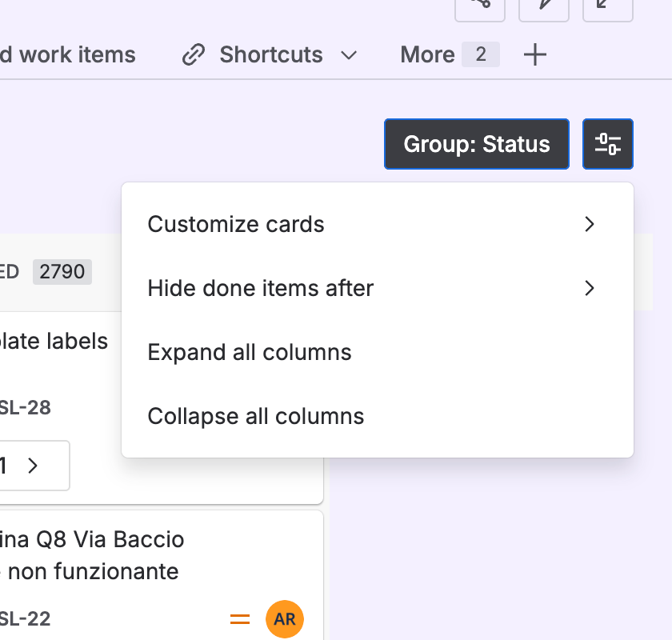This screenshot has width=672, height=640.
Task: Click the Shortcuts link icon
Action: tap(193, 55)
